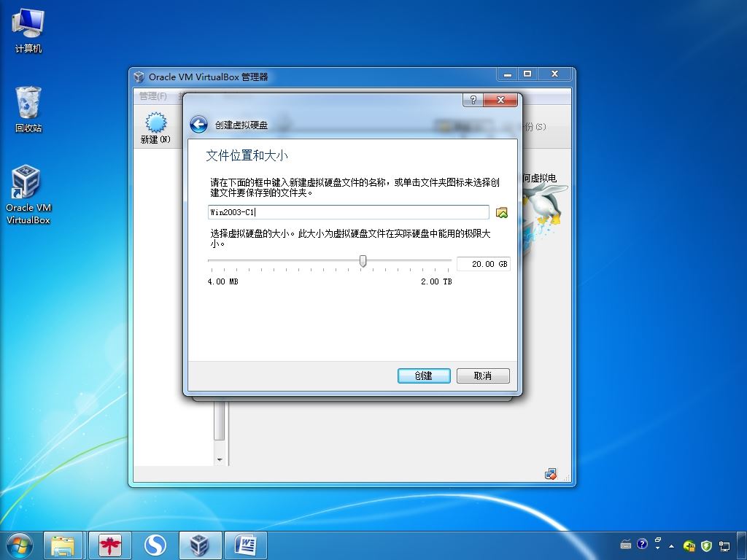Open Windows Explorer from the taskbar
This screenshot has width=747, height=560.
63,545
